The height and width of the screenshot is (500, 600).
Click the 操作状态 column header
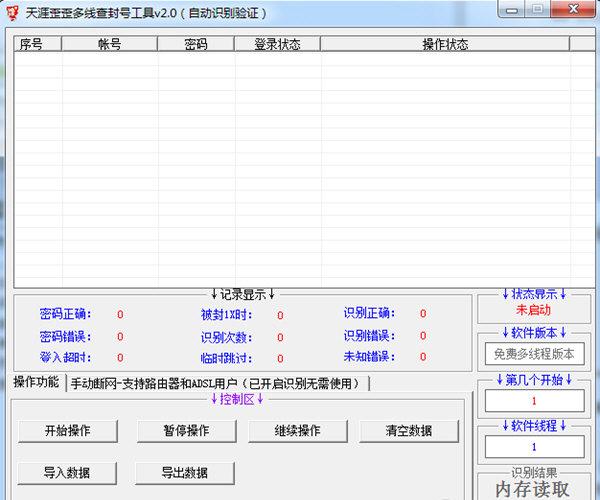(x=445, y=44)
